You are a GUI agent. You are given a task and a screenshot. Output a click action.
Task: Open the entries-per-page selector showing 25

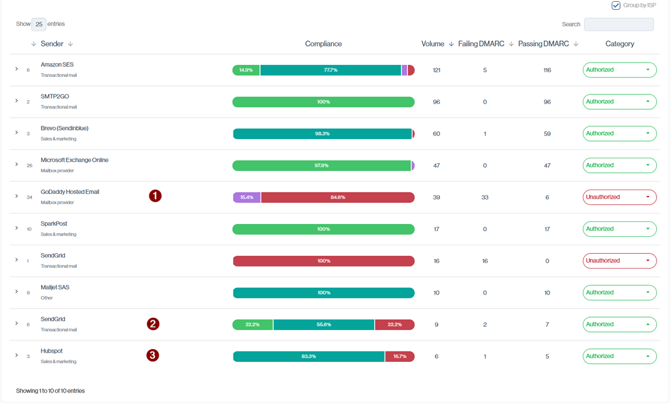(39, 24)
